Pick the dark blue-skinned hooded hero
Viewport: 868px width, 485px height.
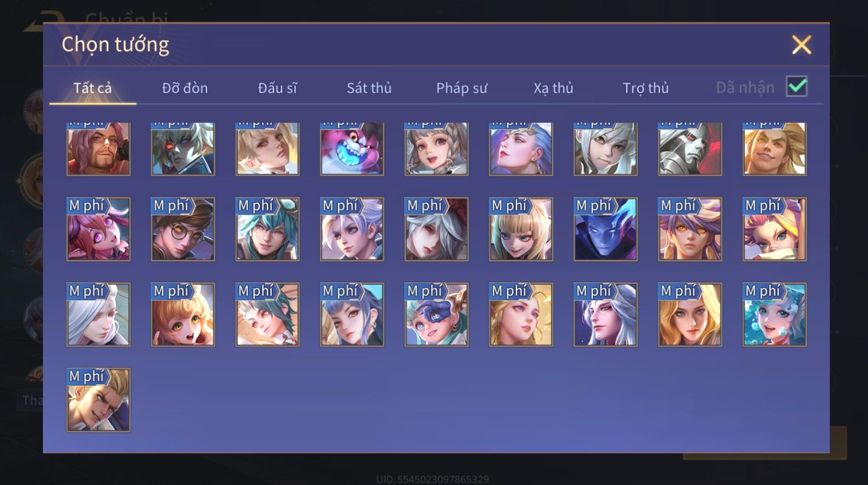(x=605, y=229)
